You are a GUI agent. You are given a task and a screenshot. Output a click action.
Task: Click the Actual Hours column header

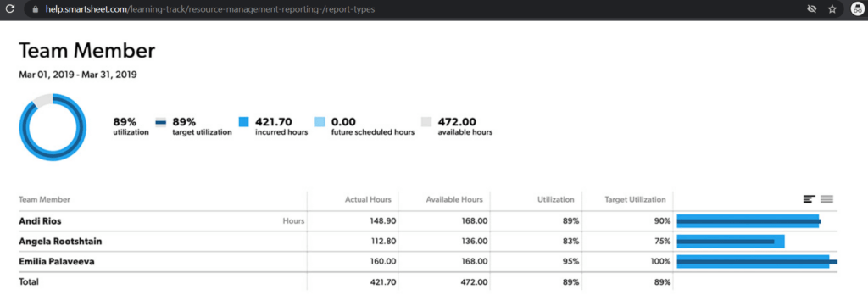pos(368,199)
